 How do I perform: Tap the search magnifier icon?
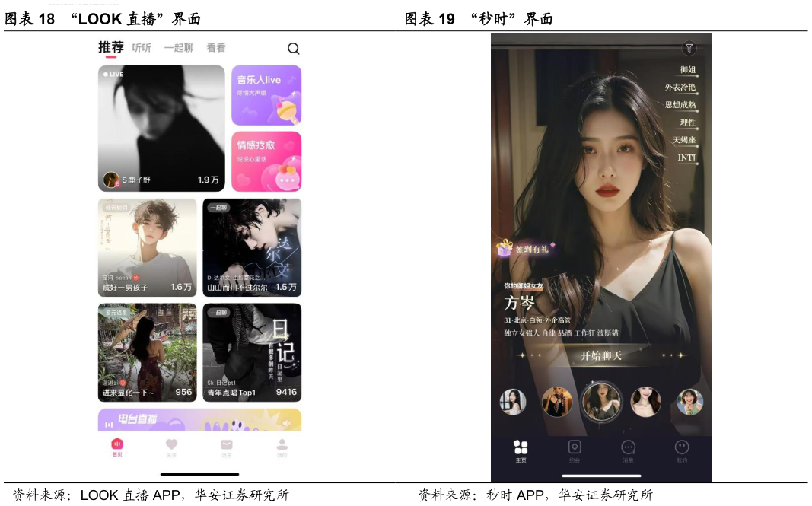pyautogui.click(x=293, y=49)
